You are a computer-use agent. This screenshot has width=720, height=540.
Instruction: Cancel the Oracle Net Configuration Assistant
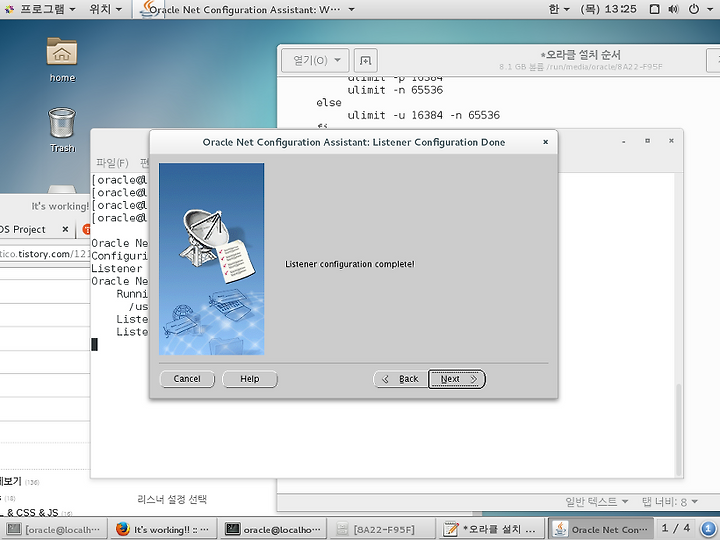[x=187, y=379]
